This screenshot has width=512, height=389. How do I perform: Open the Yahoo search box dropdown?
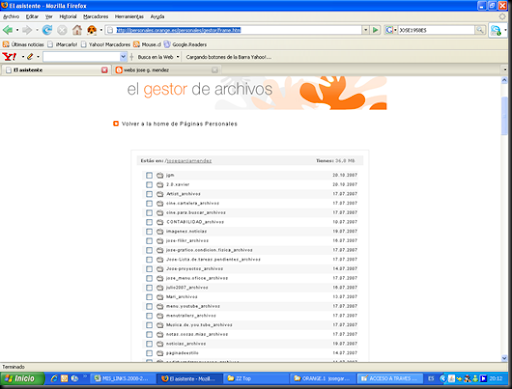click(123, 57)
